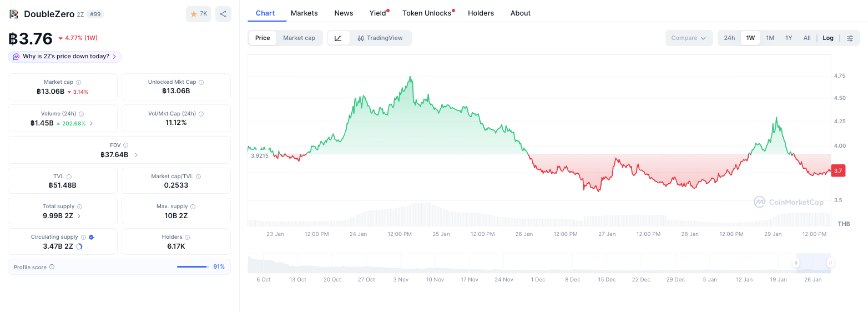The width and height of the screenshot is (868, 312).
Task: Set chart range to All
Action: coord(807,38)
